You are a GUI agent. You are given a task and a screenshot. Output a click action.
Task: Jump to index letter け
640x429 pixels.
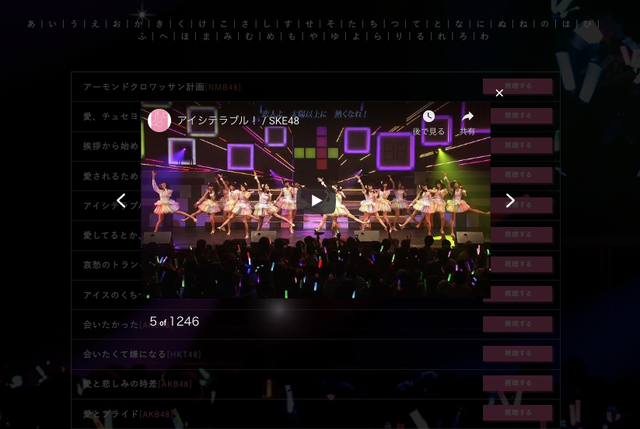click(202, 24)
